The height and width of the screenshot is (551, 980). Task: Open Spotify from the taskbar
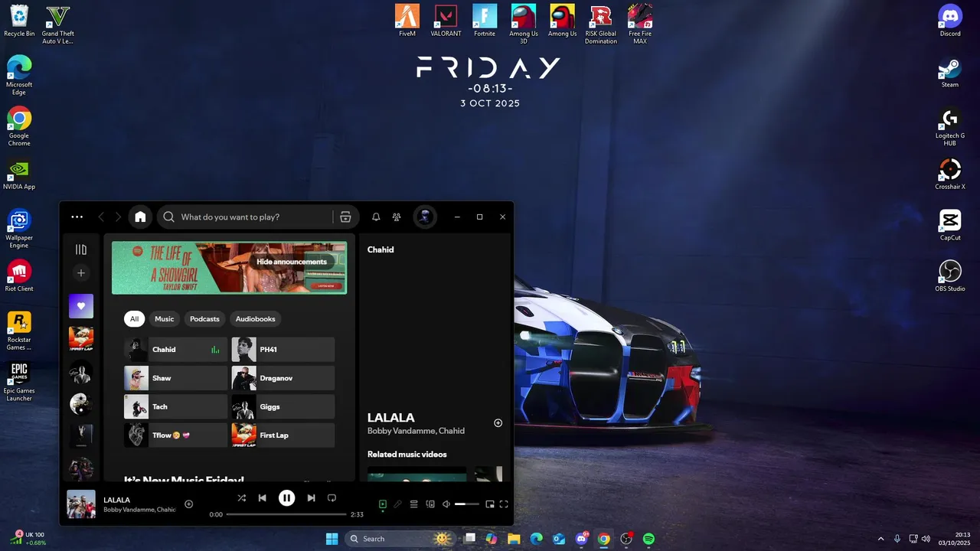point(648,539)
